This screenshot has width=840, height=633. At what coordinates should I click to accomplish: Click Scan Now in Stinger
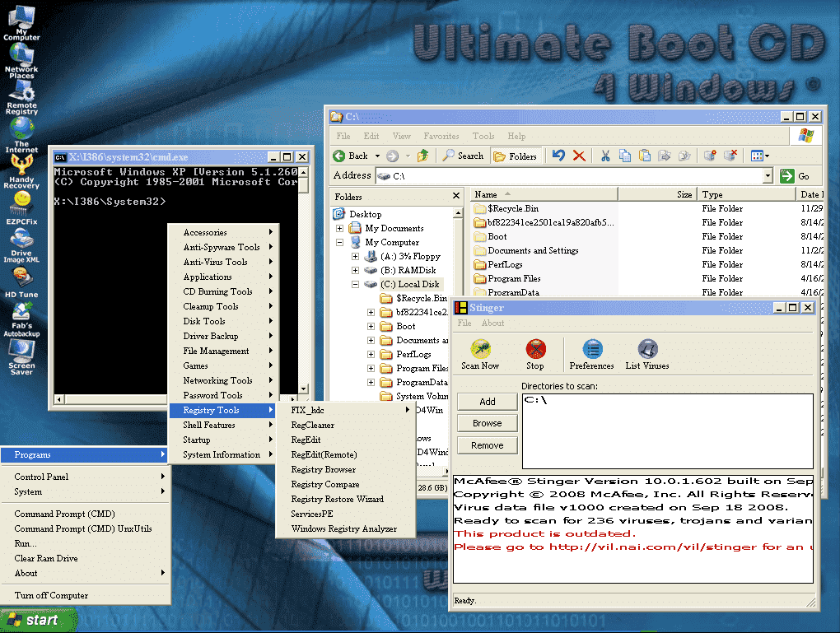(480, 355)
